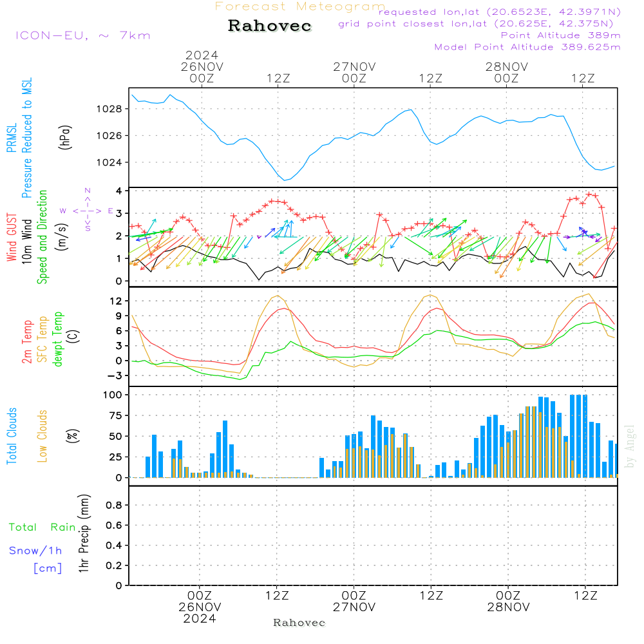This screenshot has width=644, height=644.
Task: Click the 'Speed and Direction' green label
Action: (x=42, y=237)
